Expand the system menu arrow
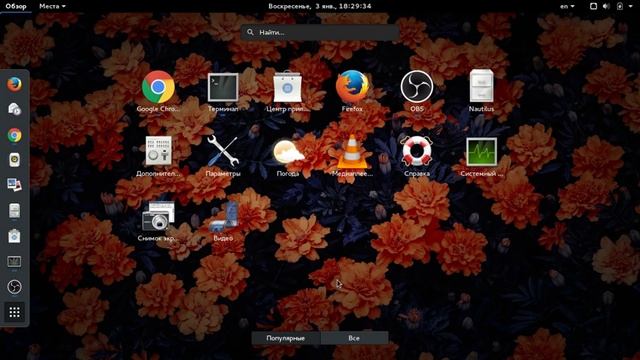This screenshot has height=360, width=640. [631, 6]
